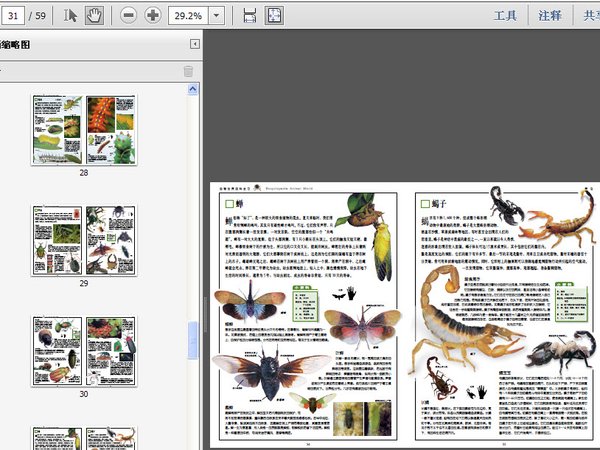Click the thumbnail panel scrollbar handle
The width and height of the screenshot is (600, 450).
point(193,340)
